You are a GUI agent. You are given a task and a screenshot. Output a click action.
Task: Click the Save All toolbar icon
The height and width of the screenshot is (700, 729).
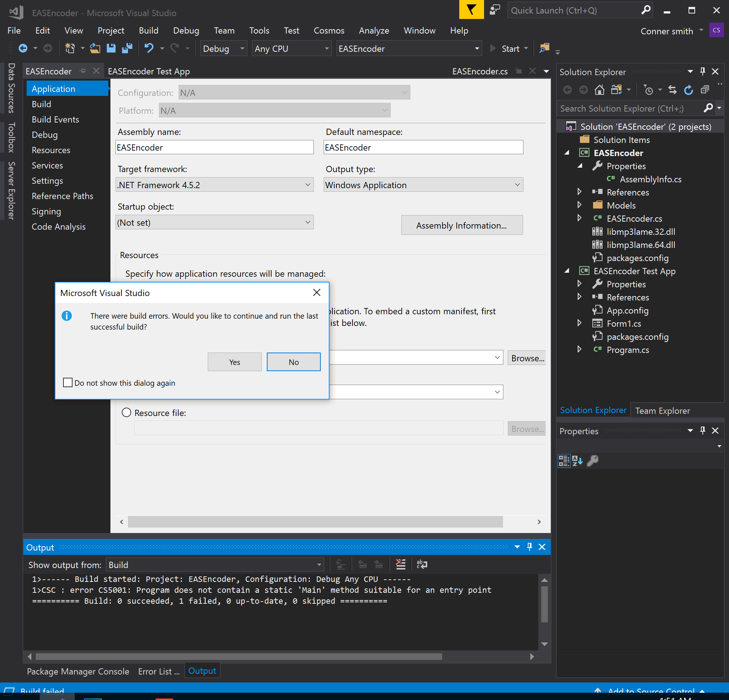click(x=127, y=48)
